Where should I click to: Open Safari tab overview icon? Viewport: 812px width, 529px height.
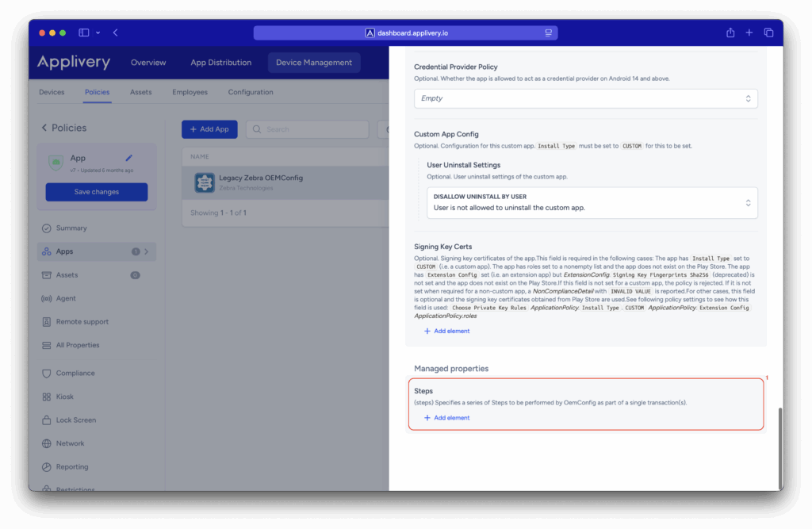tap(768, 33)
